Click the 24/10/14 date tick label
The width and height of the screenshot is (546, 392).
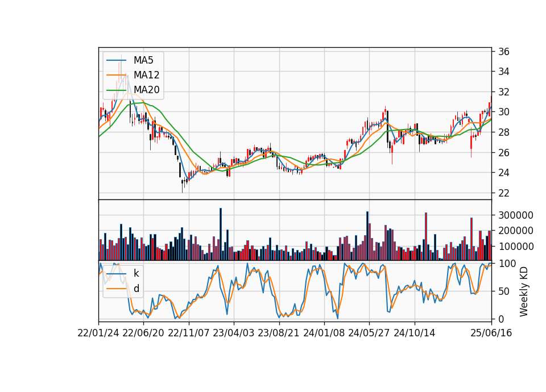415,333
